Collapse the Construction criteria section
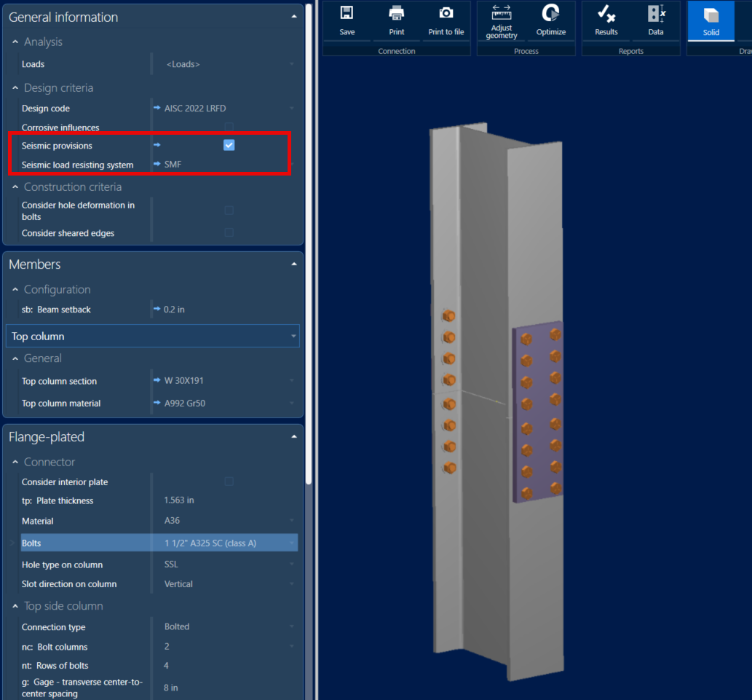Image resolution: width=752 pixels, height=700 pixels. [x=15, y=187]
